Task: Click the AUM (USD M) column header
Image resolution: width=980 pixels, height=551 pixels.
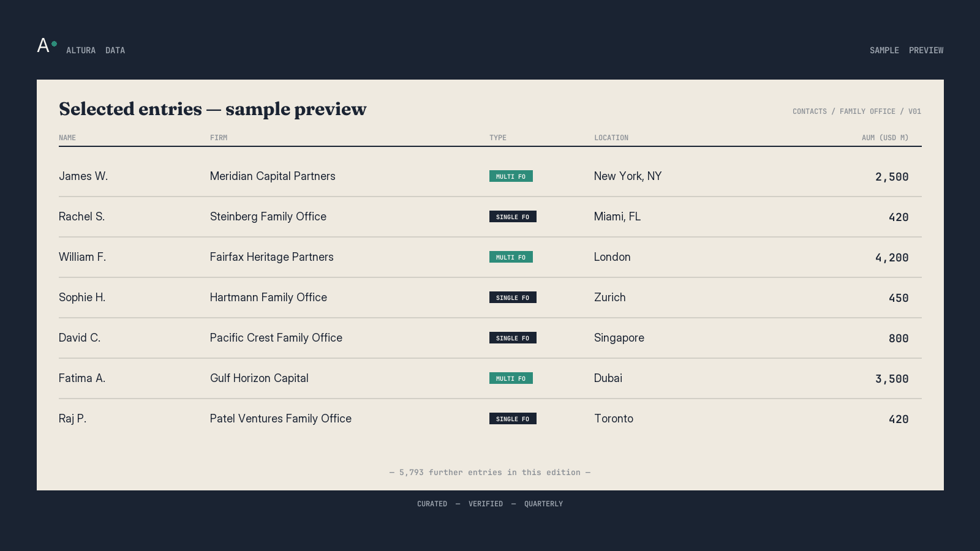Action: point(885,138)
